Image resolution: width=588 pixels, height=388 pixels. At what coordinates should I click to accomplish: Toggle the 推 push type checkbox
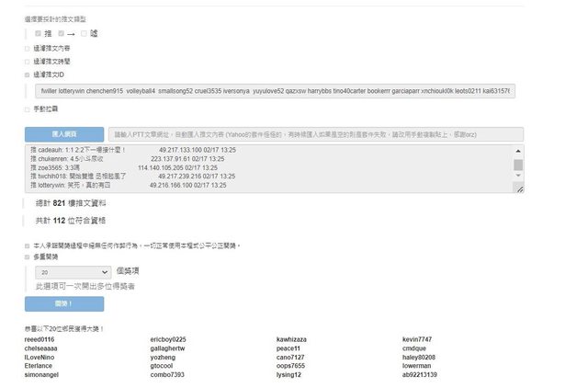pos(38,33)
